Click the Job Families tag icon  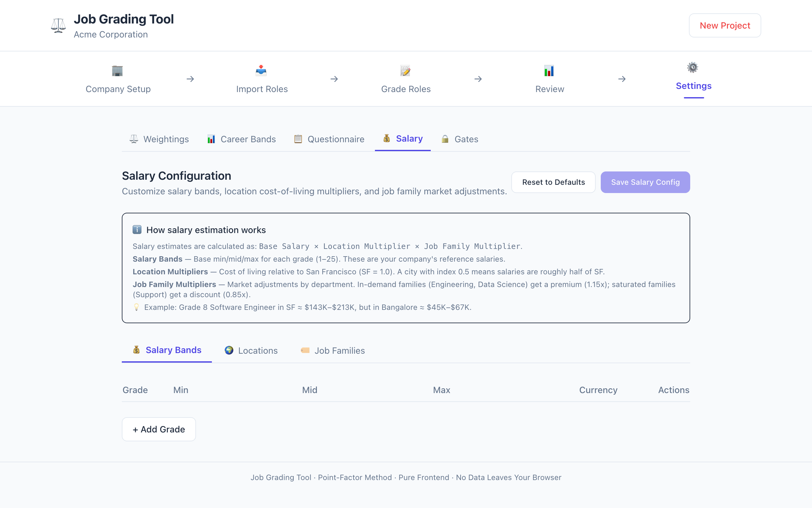(x=305, y=350)
